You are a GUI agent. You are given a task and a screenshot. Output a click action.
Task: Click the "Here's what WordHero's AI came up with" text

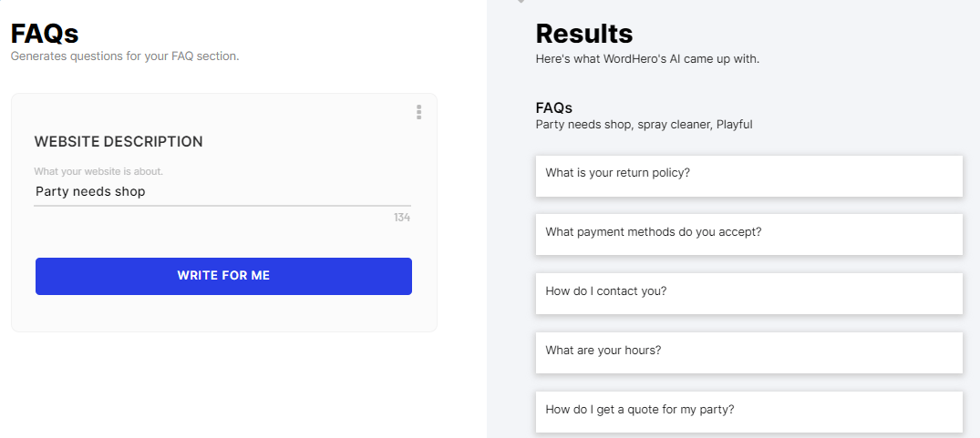(647, 59)
